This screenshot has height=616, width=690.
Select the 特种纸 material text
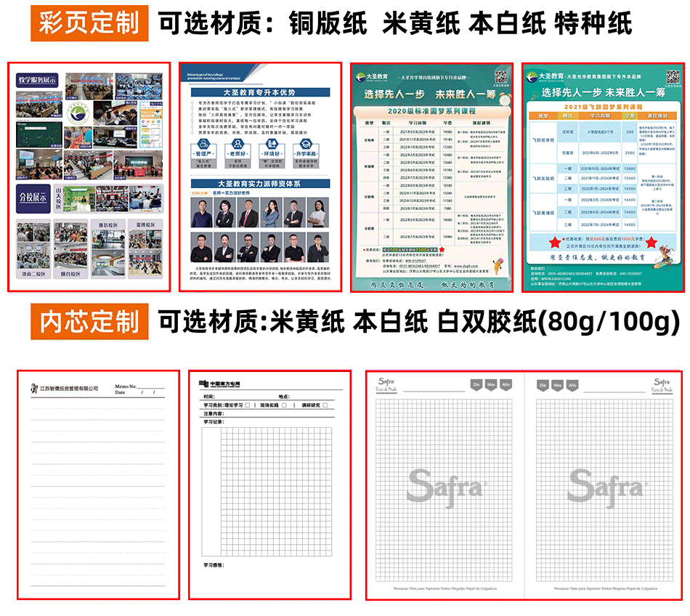point(593,23)
